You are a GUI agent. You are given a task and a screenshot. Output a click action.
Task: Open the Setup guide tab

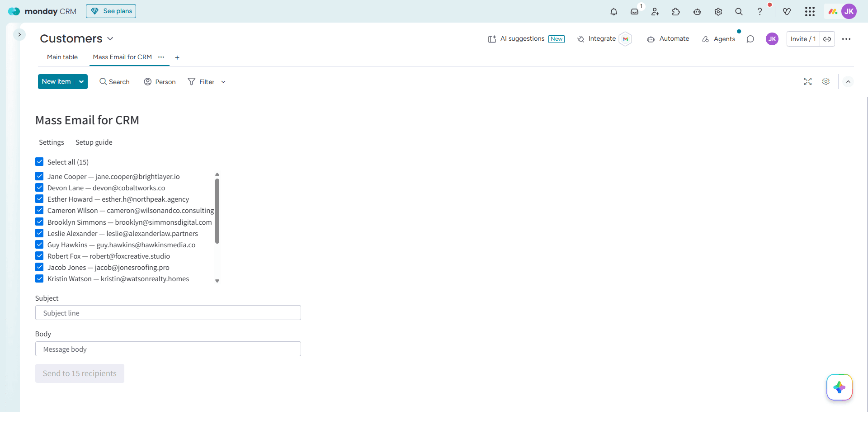94,142
